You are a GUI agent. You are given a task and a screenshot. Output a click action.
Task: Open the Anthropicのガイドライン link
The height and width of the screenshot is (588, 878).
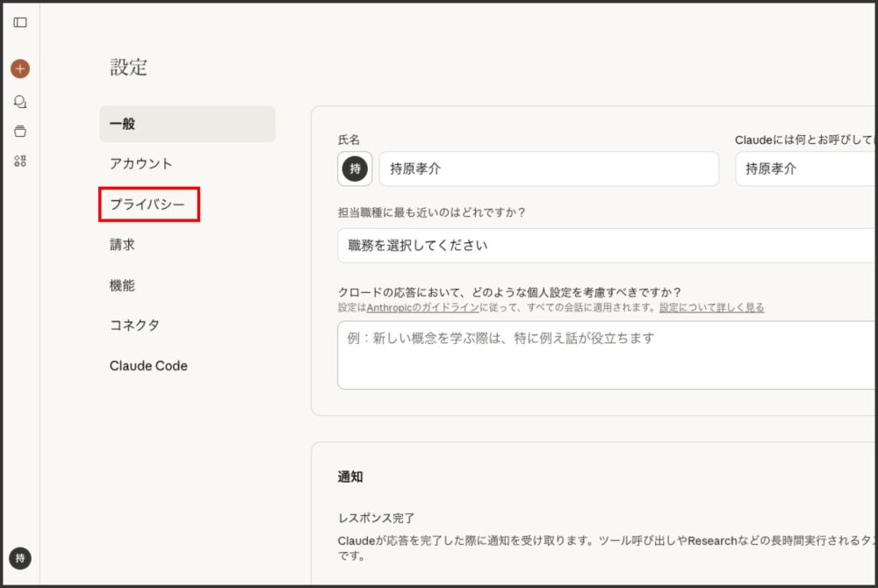coord(422,308)
